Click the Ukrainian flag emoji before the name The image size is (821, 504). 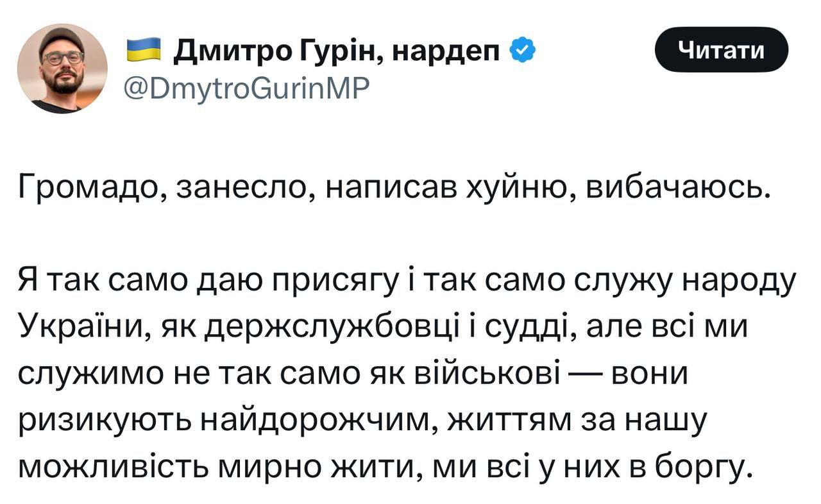point(142,50)
